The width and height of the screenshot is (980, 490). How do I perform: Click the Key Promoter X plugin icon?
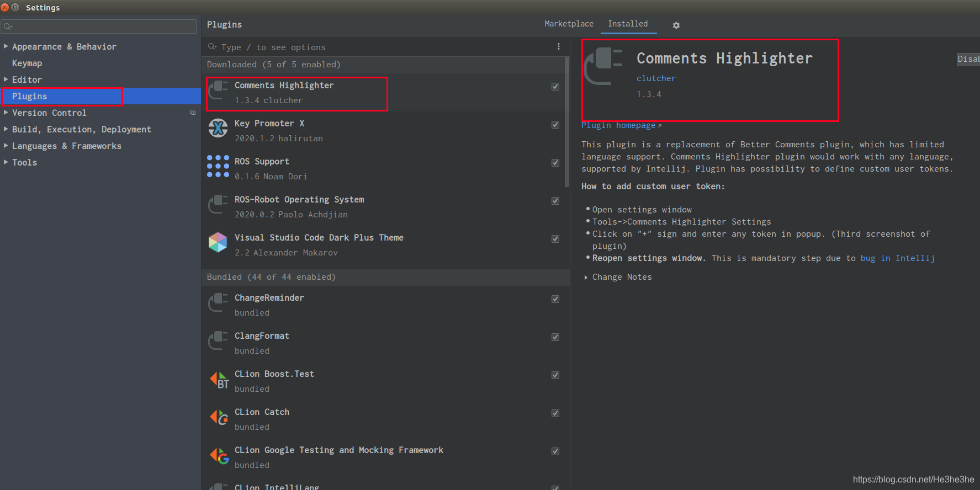[218, 129]
